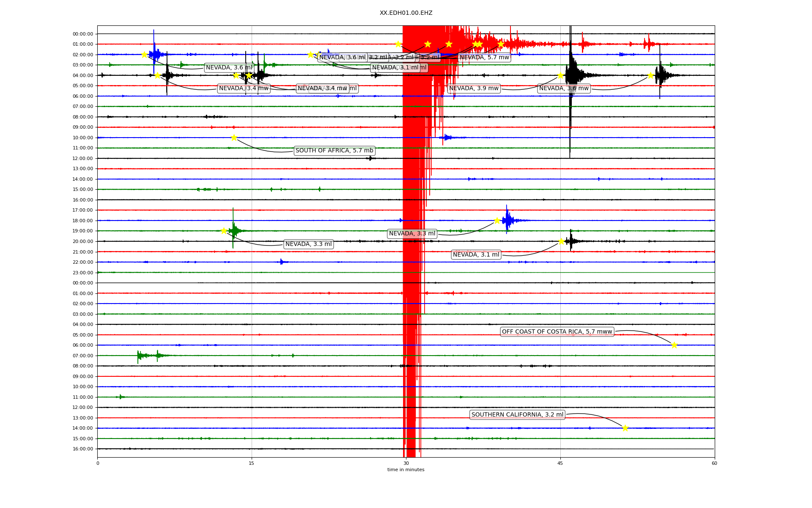Screen dimensions: 812x508
Task: Click the 17:00:00 row label
Action: [83, 210]
